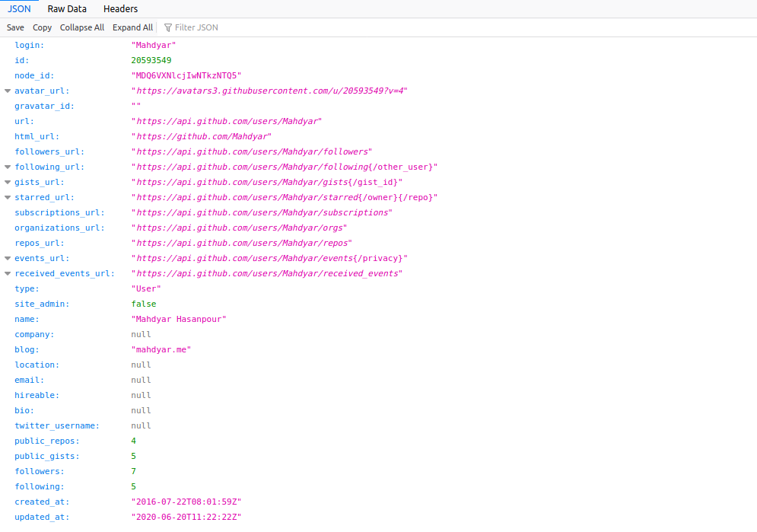Collapse the gists_url row arrow
757x532 pixels.
coord(8,182)
